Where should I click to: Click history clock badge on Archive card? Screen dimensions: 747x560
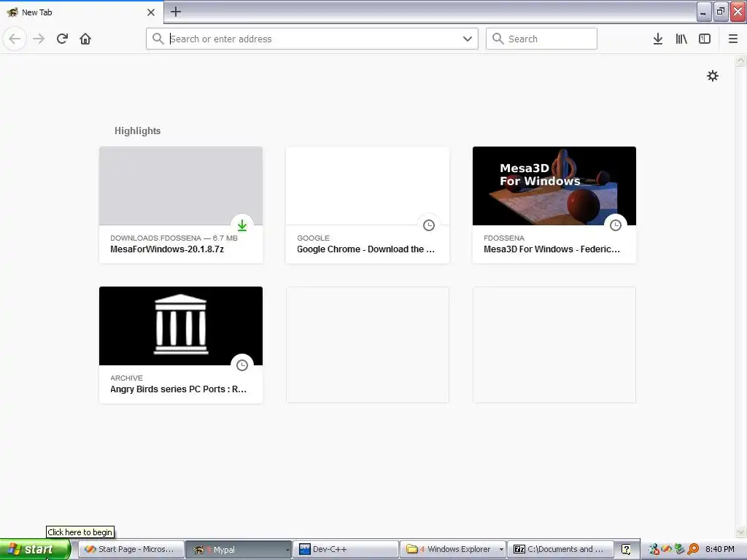[x=242, y=365]
